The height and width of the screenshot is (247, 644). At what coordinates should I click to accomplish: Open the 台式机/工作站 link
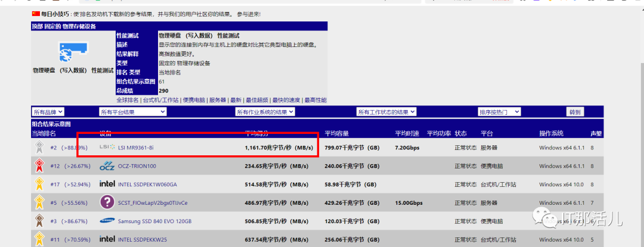tap(160, 100)
